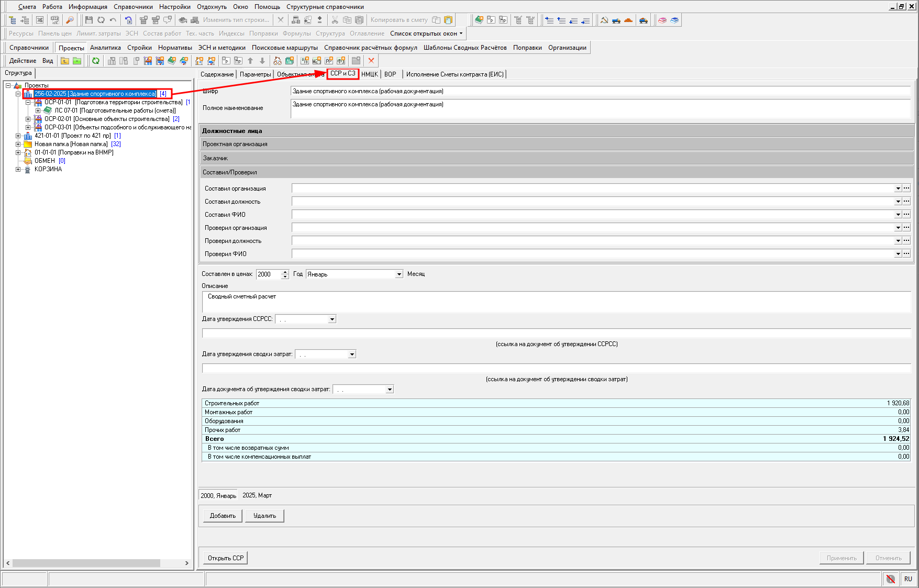Click the yellow folder-up icon beside Вид
Image resolution: width=919 pixels, height=588 pixels.
click(65, 61)
